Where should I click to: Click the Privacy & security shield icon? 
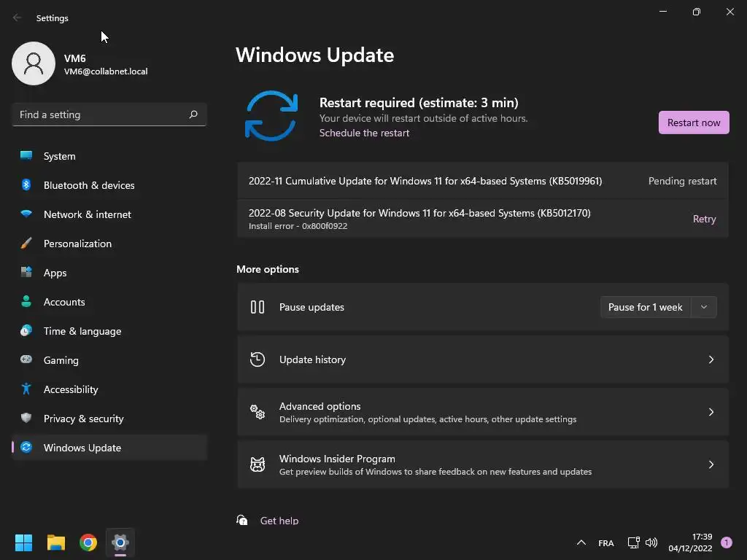click(x=26, y=419)
